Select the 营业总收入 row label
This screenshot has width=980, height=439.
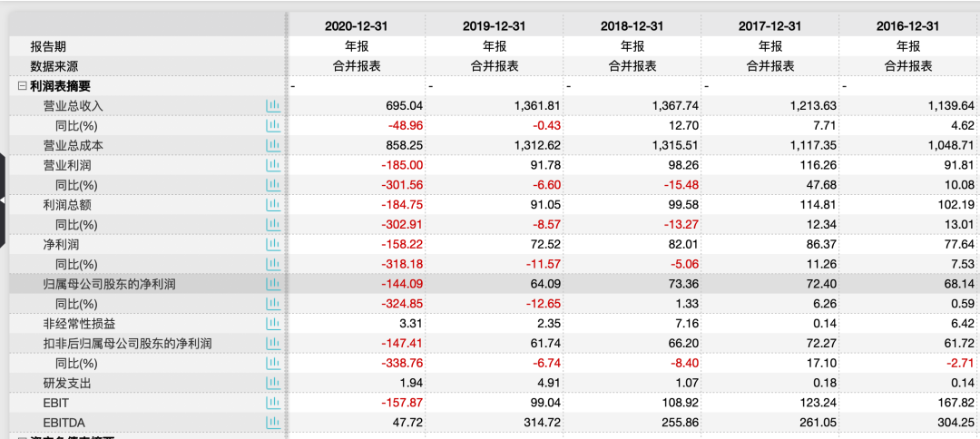click(73, 106)
